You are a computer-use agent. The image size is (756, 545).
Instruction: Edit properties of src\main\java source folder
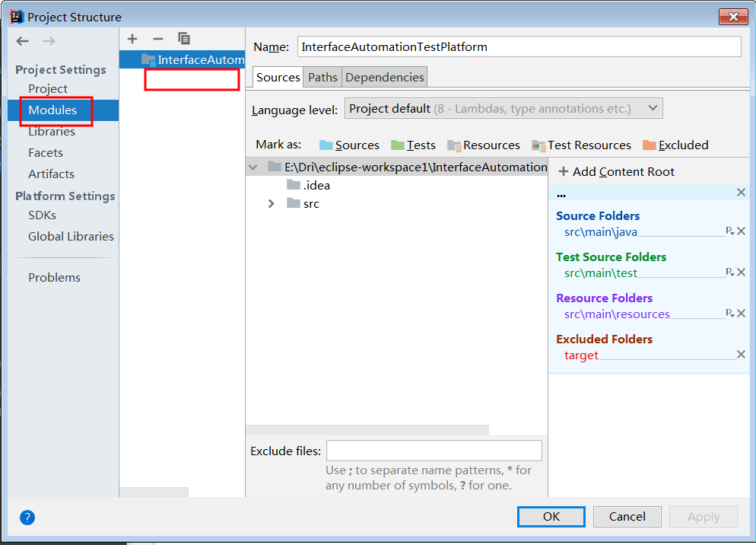click(x=730, y=231)
